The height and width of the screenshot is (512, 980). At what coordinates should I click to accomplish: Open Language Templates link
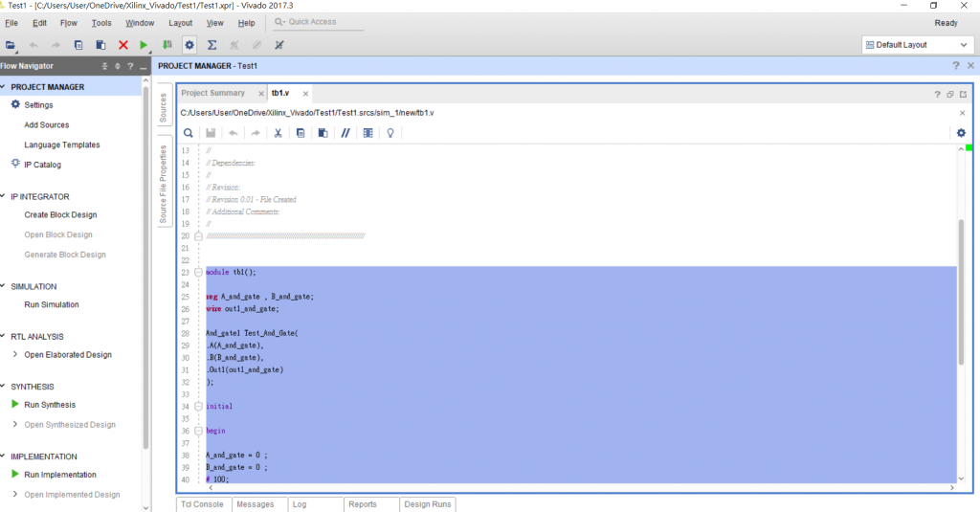pos(62,145)
